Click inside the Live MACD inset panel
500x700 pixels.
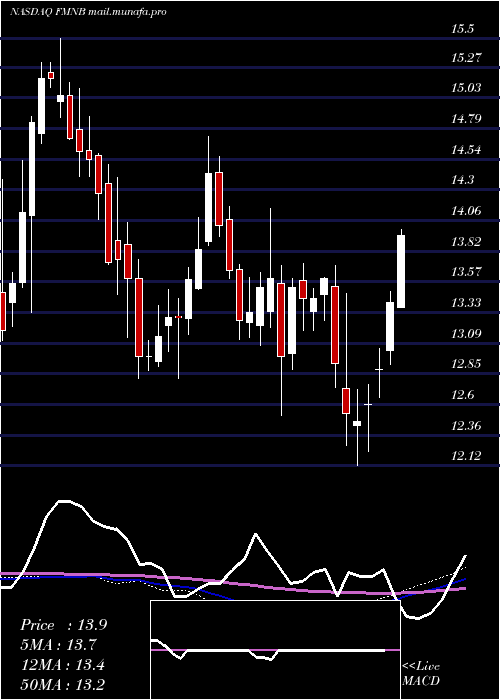click(275, 650)
